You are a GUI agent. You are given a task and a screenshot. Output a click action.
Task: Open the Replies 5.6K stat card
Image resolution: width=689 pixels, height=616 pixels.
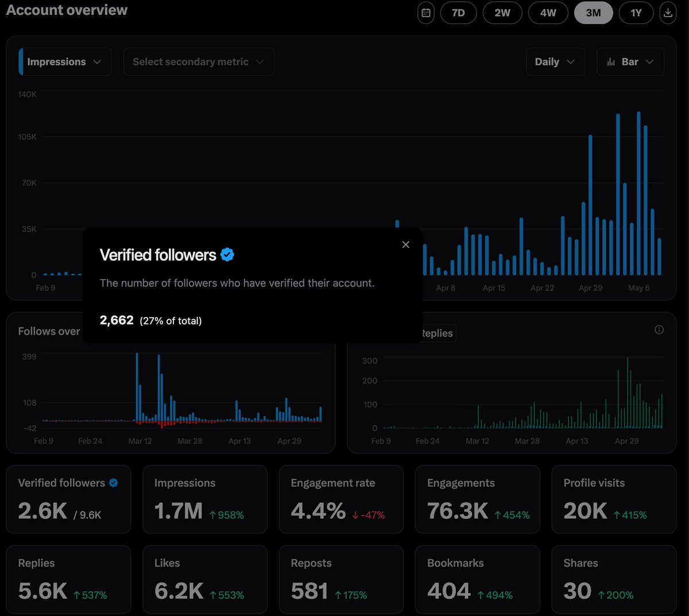[68, 579]
